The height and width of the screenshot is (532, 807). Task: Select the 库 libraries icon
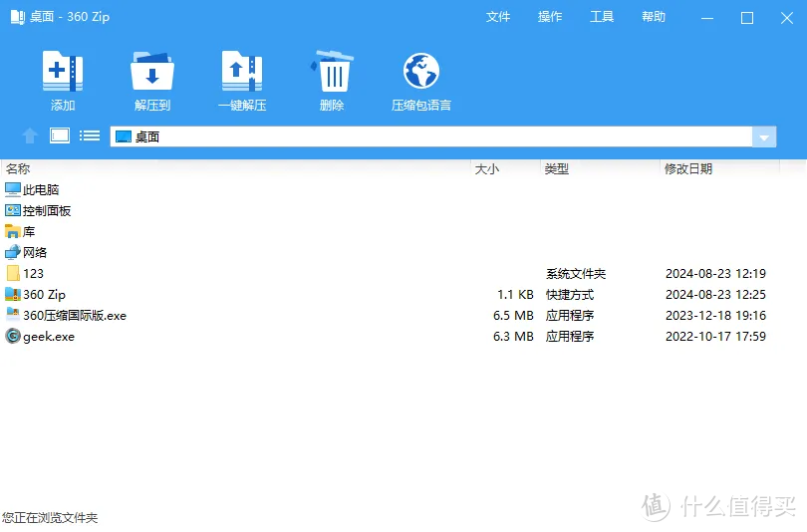point(13,231)
